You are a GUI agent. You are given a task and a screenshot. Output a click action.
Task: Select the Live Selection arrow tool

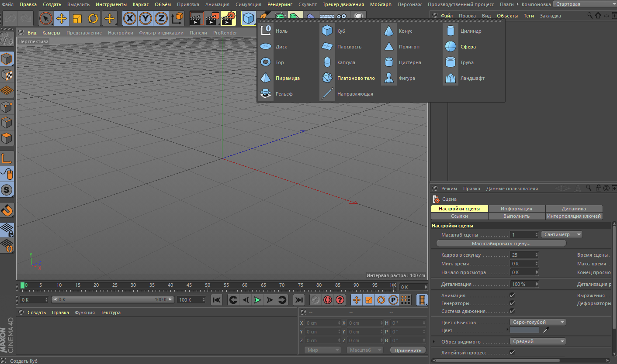pos(46,19)
